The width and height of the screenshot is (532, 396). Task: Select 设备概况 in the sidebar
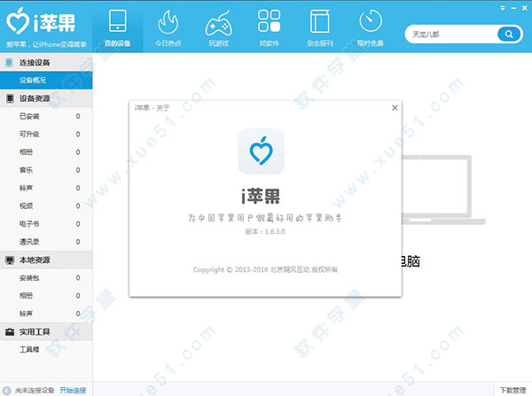[x=46, y=81]
